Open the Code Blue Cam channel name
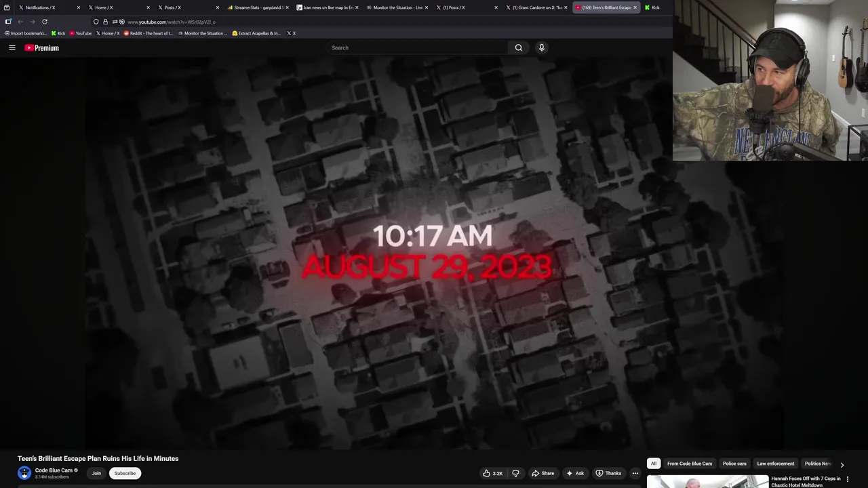The image size is (868, 488). click(x=54, y=470)
